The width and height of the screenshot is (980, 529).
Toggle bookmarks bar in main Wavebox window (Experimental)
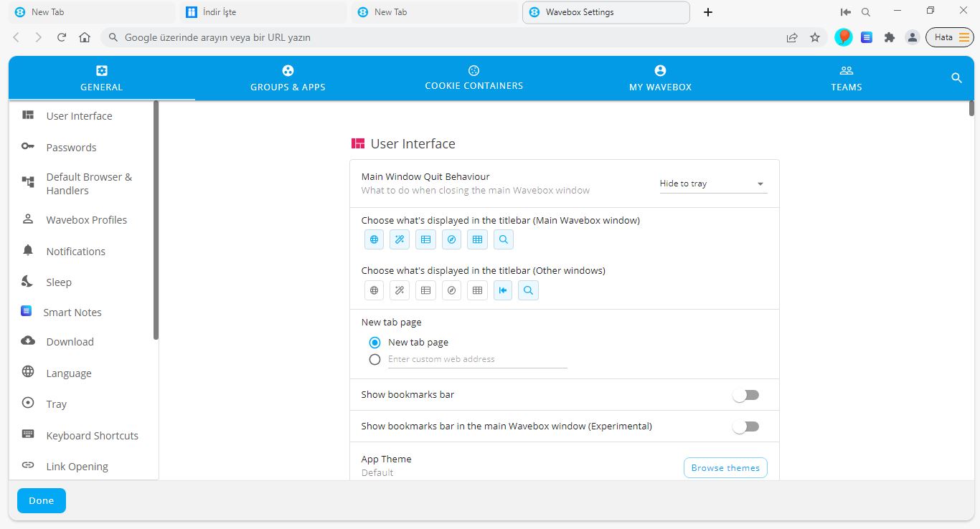(745, 426)
